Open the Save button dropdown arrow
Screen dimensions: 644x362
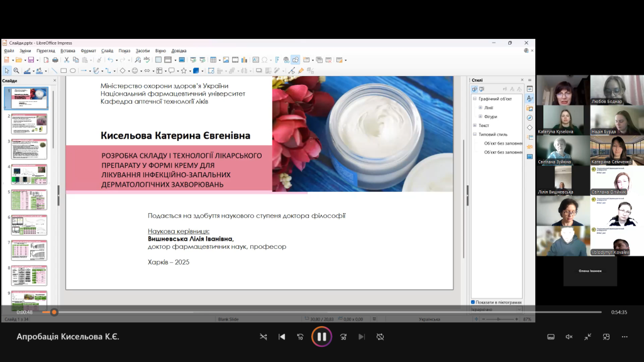click(37, 60)
